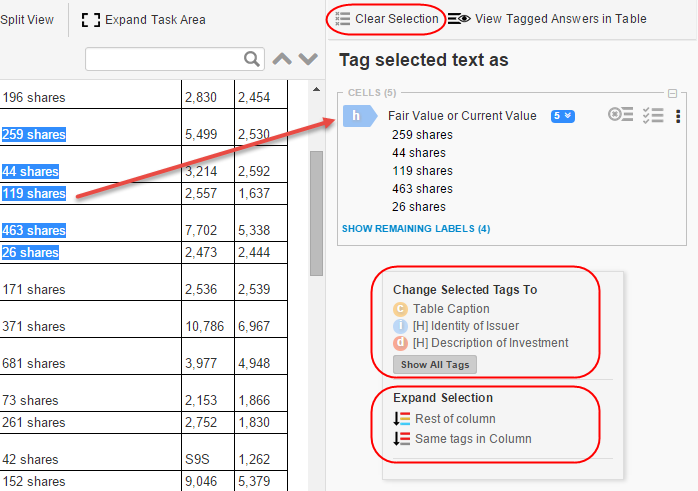
Task: Click '26 shares' in the tagged list
Action: click(x=419, y=207)
